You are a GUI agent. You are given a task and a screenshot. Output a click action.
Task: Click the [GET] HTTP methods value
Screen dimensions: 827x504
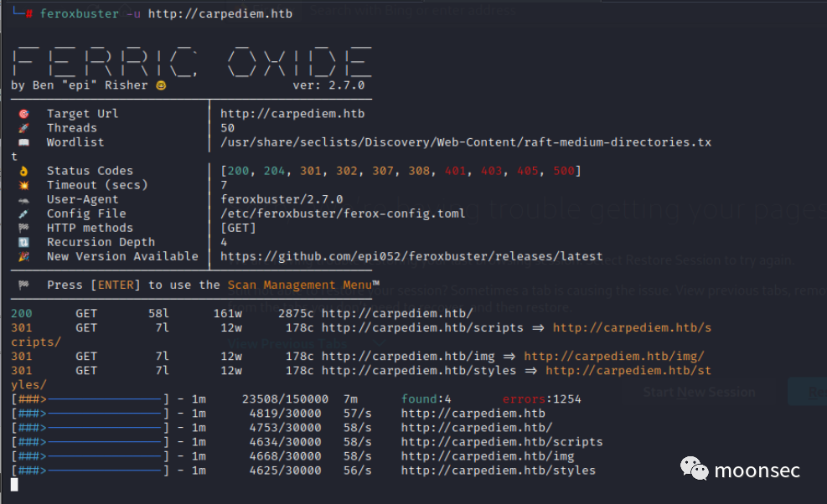238,229
